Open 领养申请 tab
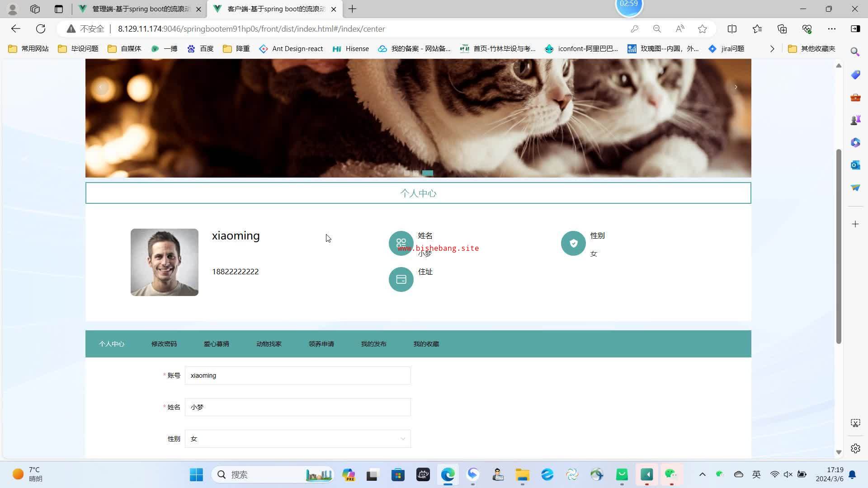This screenshot has width=868, height=488. [x=321, y=344]
